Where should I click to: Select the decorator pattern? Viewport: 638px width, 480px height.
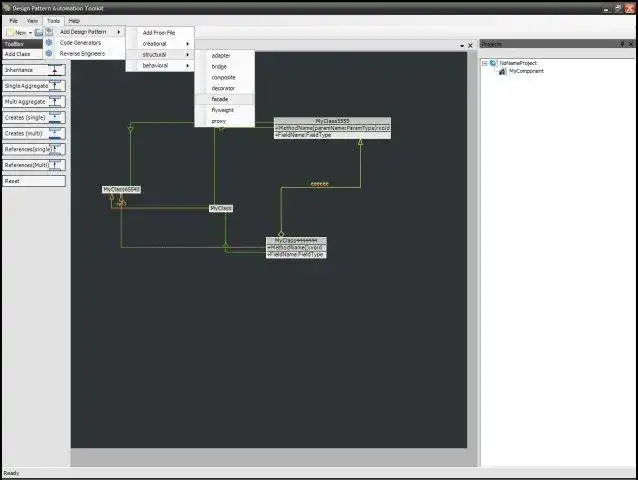[x=225, y=88]
